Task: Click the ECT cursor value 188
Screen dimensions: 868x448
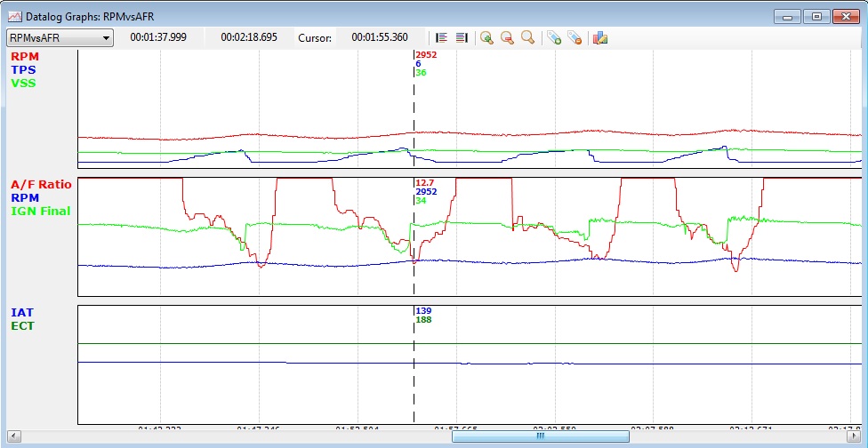Action: coord(423,320)
